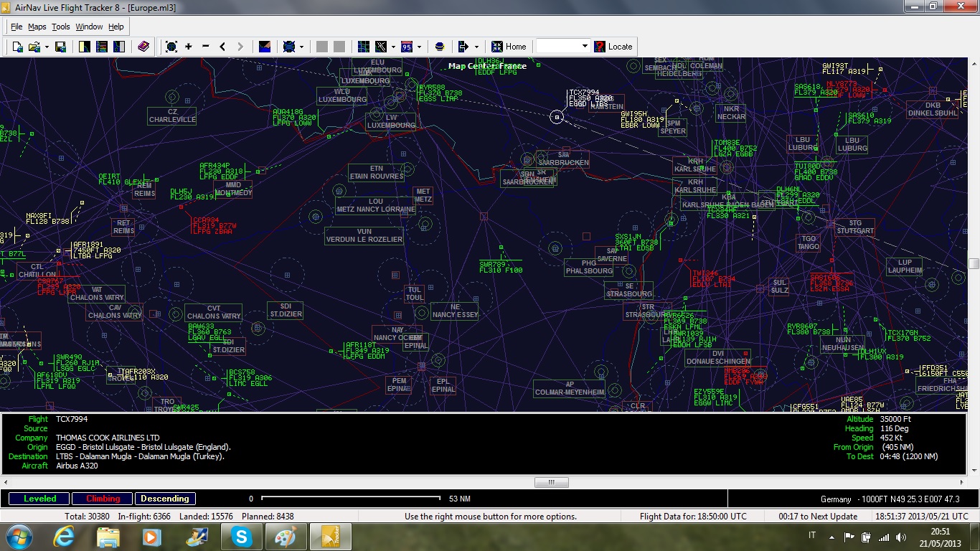Click the Save floppy disk icon
Image resolution: width=980 pixels, height=551 pixels.
[x=61, y=47]
